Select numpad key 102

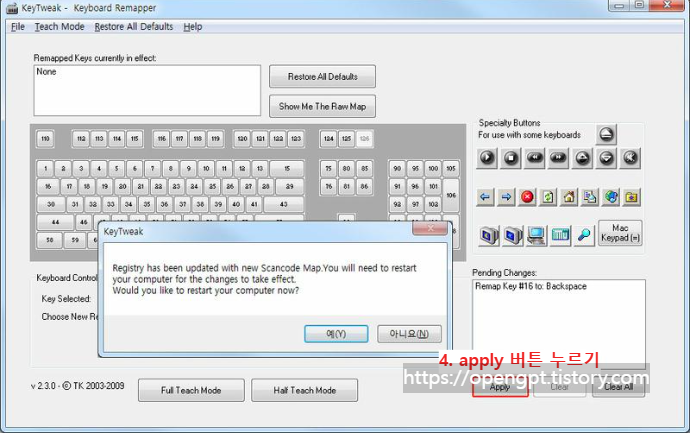[433, 204]
